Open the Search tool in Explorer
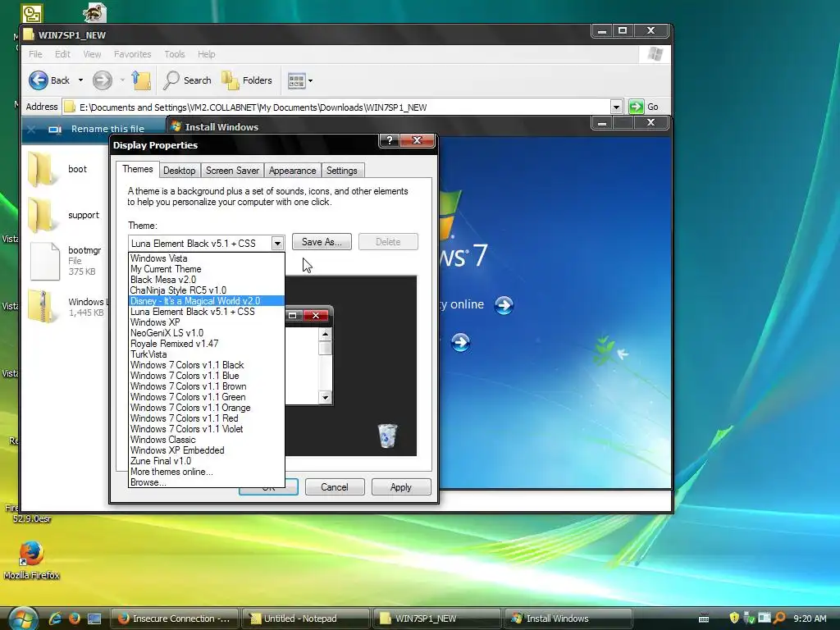The width and height of the screenshot is (840, 630). pos(188,80)
